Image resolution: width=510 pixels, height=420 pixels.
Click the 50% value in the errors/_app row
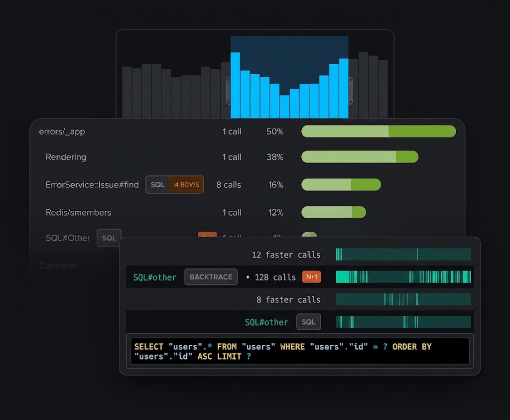[x=275, y=132]
